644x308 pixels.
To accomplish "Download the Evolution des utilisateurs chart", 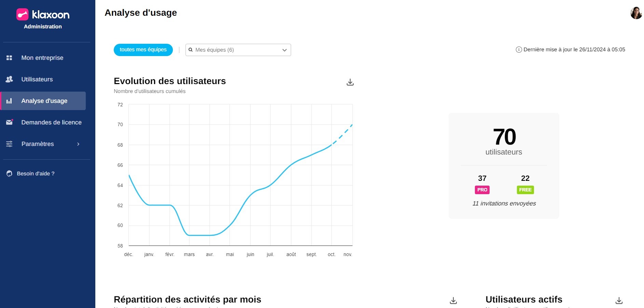I will [350, 82].
